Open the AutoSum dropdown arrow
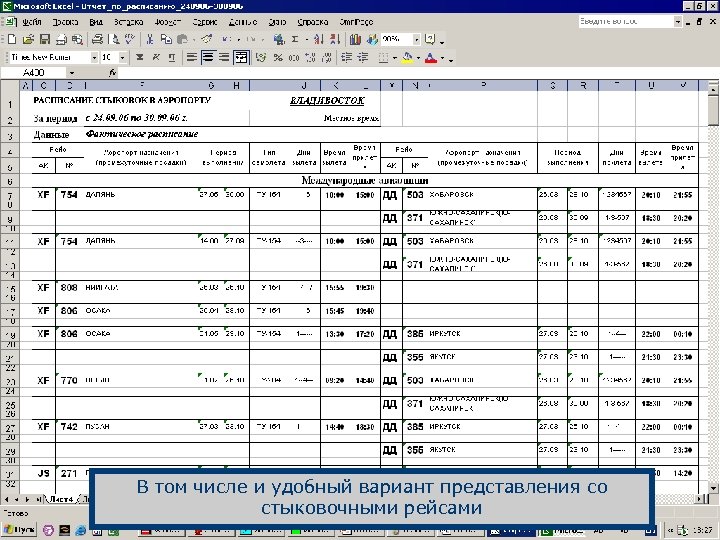720x540 pixels. [x=306, y=39]
